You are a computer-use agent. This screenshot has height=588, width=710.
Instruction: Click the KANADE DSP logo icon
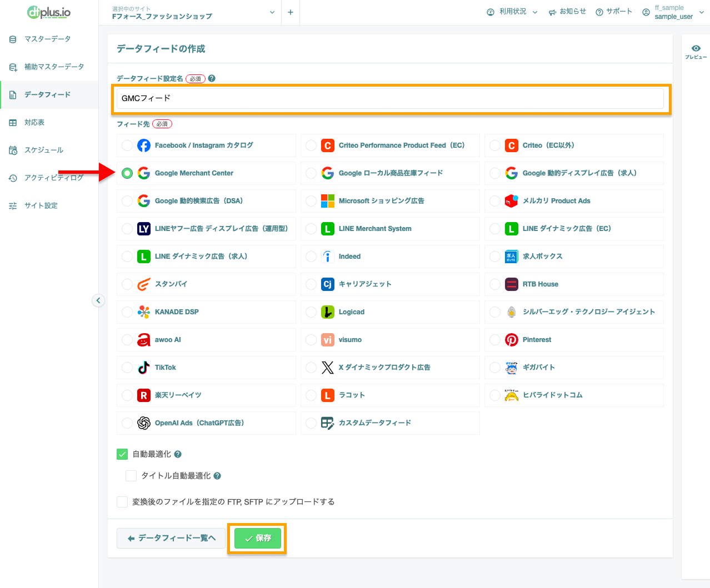[x=144, y=312]
